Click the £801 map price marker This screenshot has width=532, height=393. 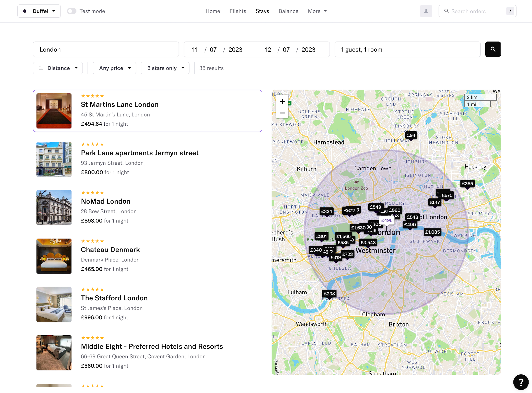click(321, 236)
